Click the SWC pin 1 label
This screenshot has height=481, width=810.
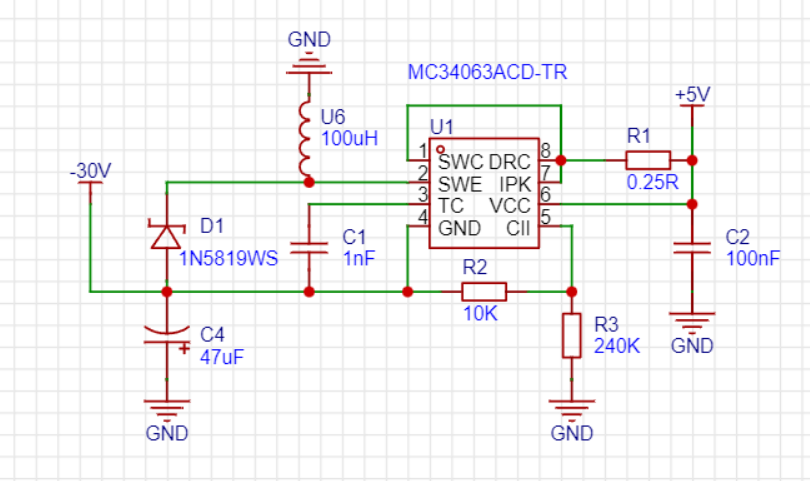click(x=460, y=162)
